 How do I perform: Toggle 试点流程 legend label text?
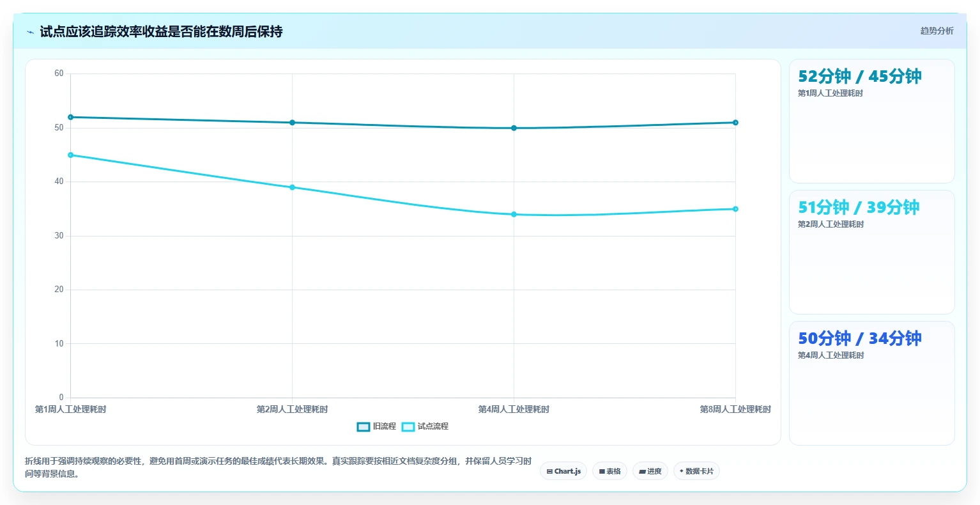tap(433, 426)
